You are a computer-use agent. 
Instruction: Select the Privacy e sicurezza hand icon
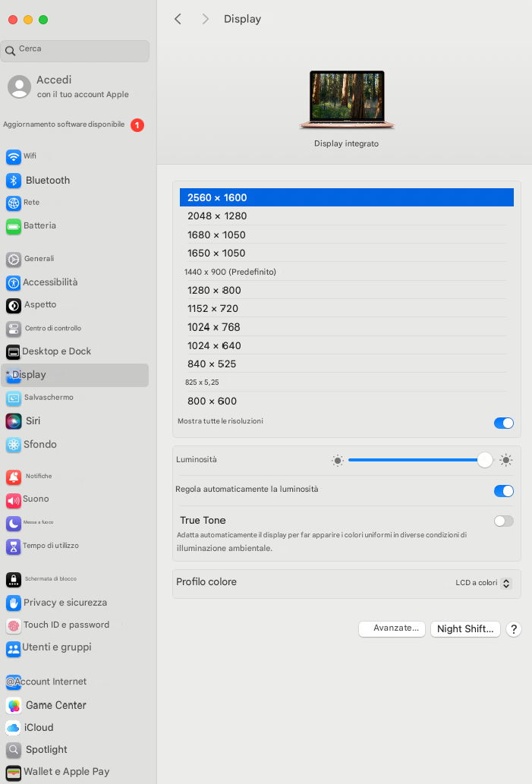click(14, 603)
